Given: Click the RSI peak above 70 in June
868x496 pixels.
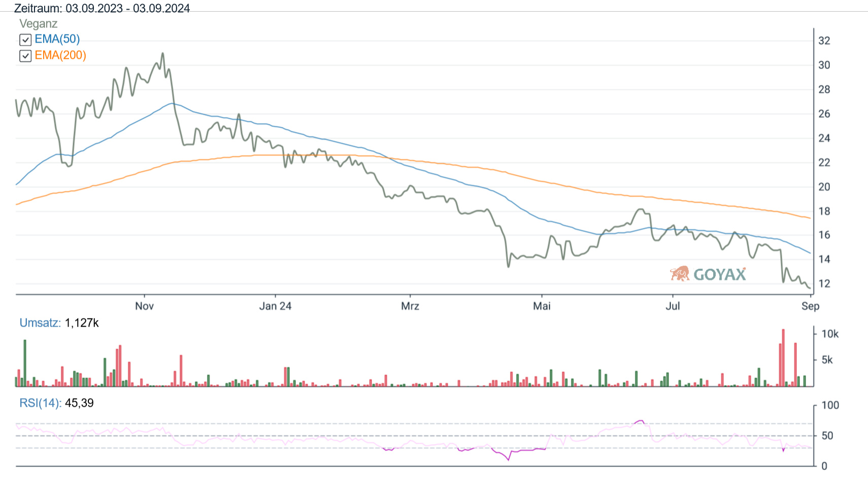Looking at the screenshot, I should point(641,421).
